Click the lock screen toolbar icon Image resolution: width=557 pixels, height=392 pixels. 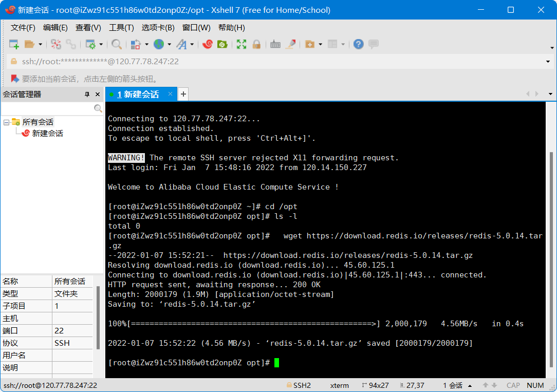tap(256, 44)
